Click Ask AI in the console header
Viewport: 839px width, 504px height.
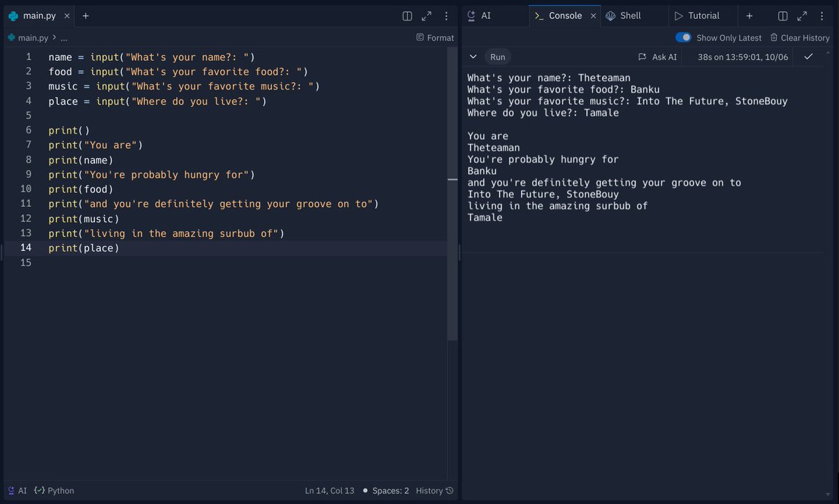coord(658,57)
